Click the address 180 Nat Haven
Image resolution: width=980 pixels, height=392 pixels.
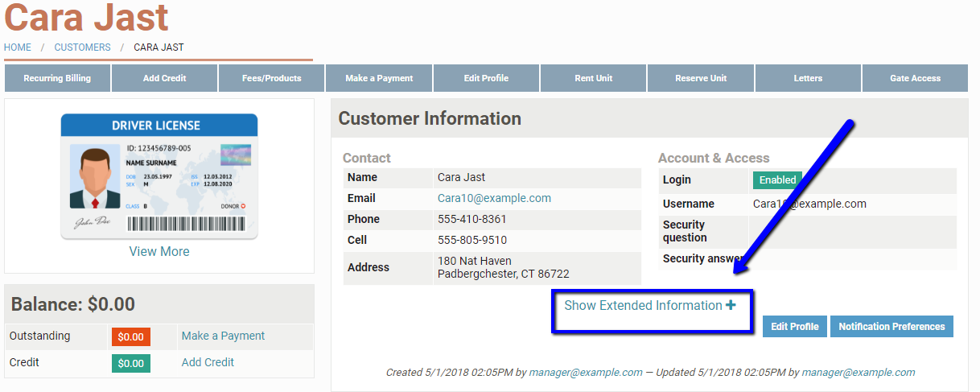click(474, 261)
